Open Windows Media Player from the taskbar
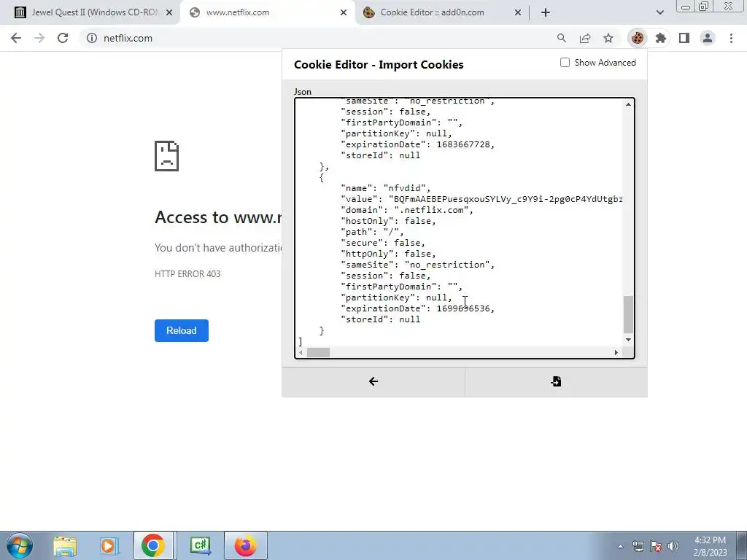 pos(109,545)
